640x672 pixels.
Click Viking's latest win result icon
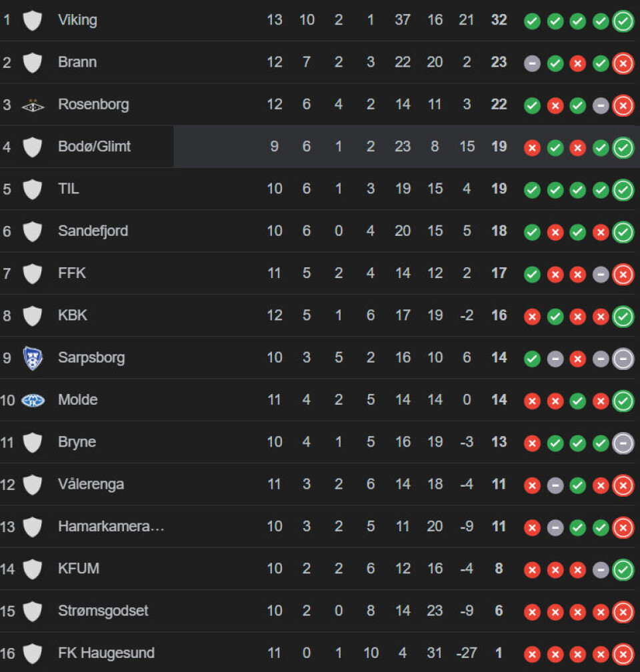pos(623,21)
